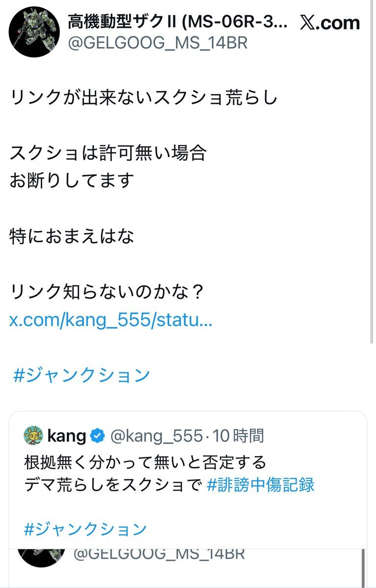Open the 高機動型ザクII display name
The height and width of the screenshot is (588, 376).
coord(178,22)
